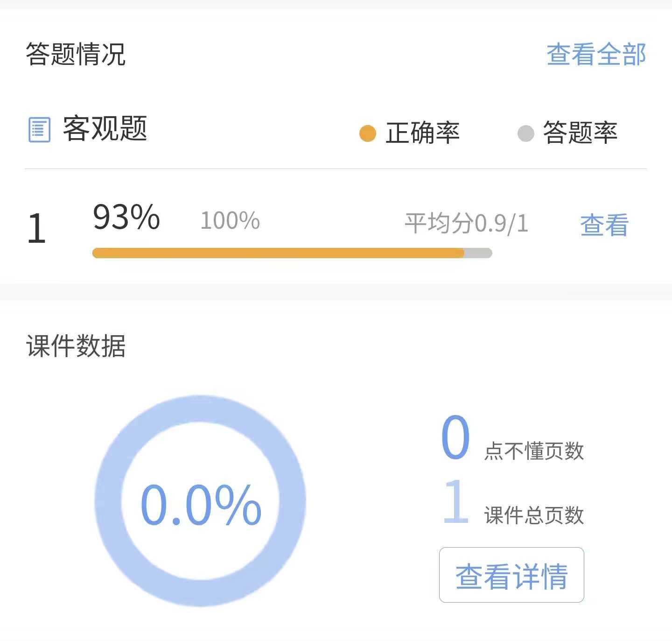This screenshot has width=672, height=641.
Task: Click the 客观题 document list icon
Action: click(x=39, y=130)
